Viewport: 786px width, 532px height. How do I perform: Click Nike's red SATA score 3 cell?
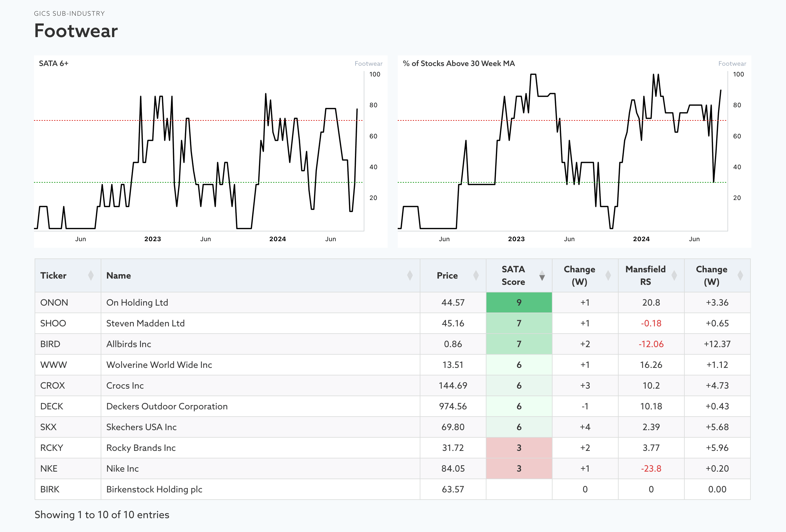click(519, 468)
